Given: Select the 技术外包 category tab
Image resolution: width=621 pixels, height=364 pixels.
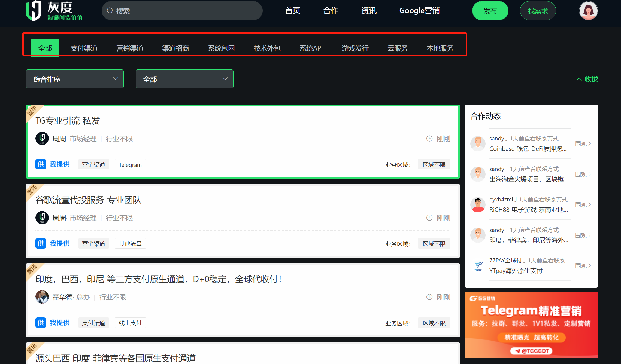Looking at the screenshot, I should pos(267,48).
